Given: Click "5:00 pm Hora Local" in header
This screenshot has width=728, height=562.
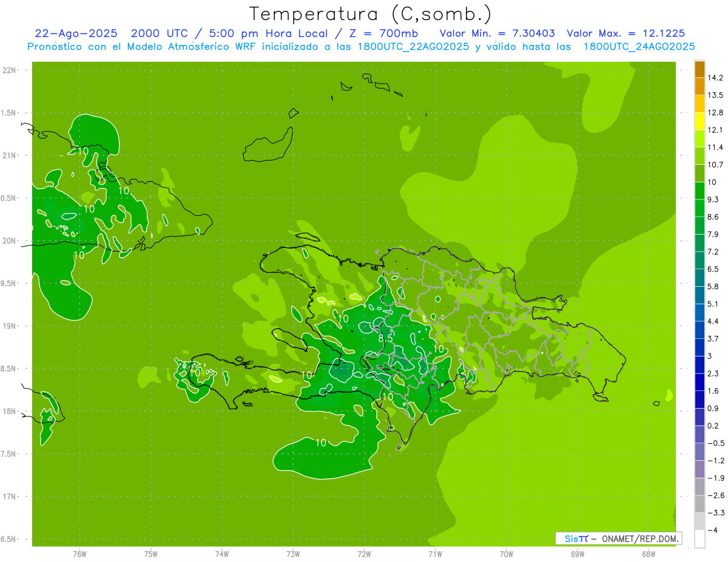Looking at the screenshot, I should click(268, 33).
